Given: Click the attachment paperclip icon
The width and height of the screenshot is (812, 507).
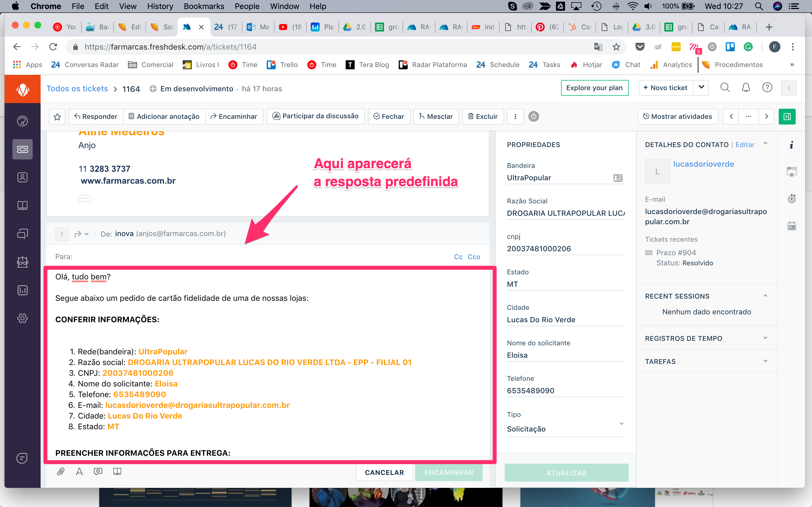Looking at the screenshot, I should click(61, 472).
